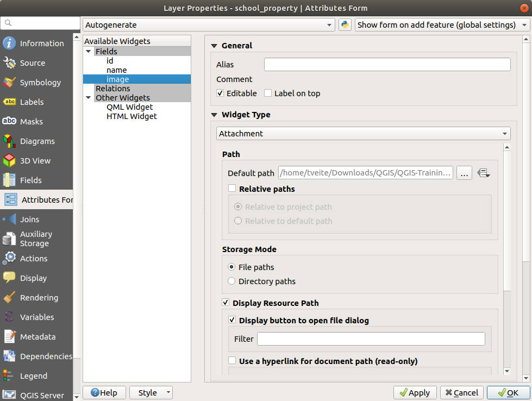Click the Python form init code icon
The height and width of the screenshot is (401, 532).
click(345, 25)
